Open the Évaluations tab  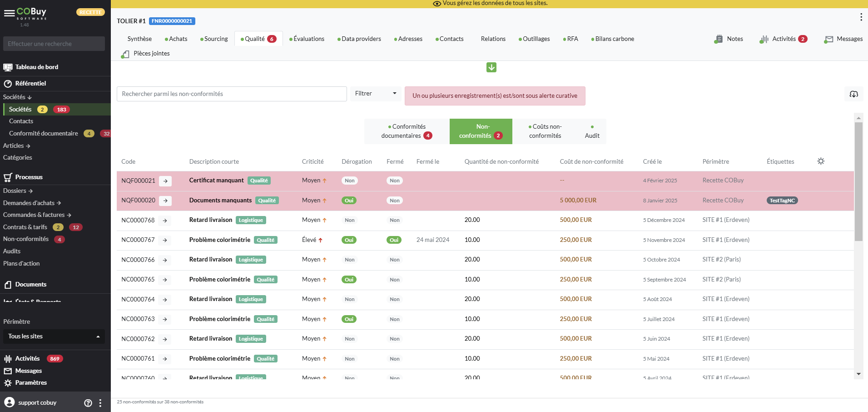307,39
